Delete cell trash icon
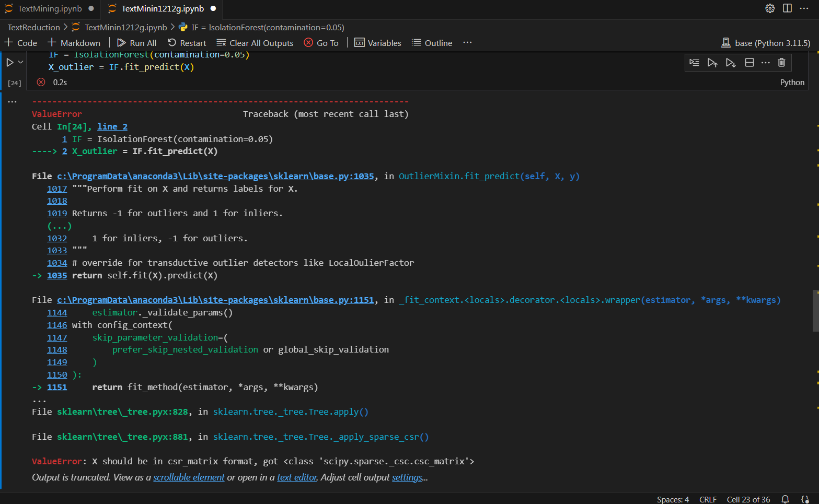The height and width of the screenshot is (504, 819). (x=782, y=63)
